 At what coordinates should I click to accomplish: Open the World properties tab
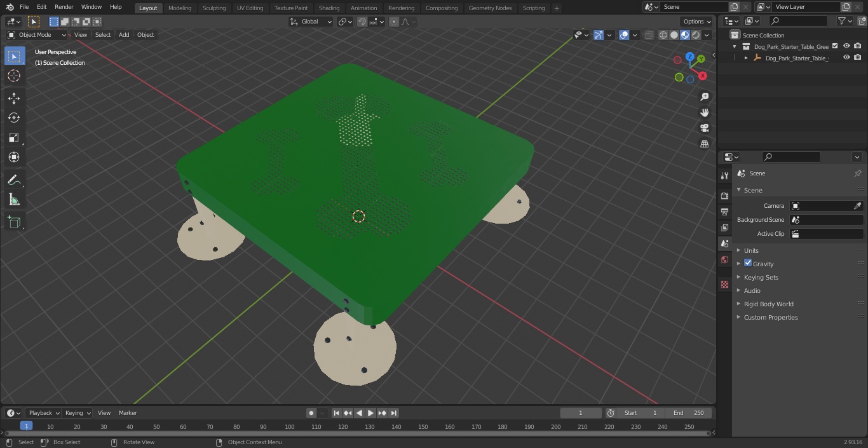[x=724, y=260]
